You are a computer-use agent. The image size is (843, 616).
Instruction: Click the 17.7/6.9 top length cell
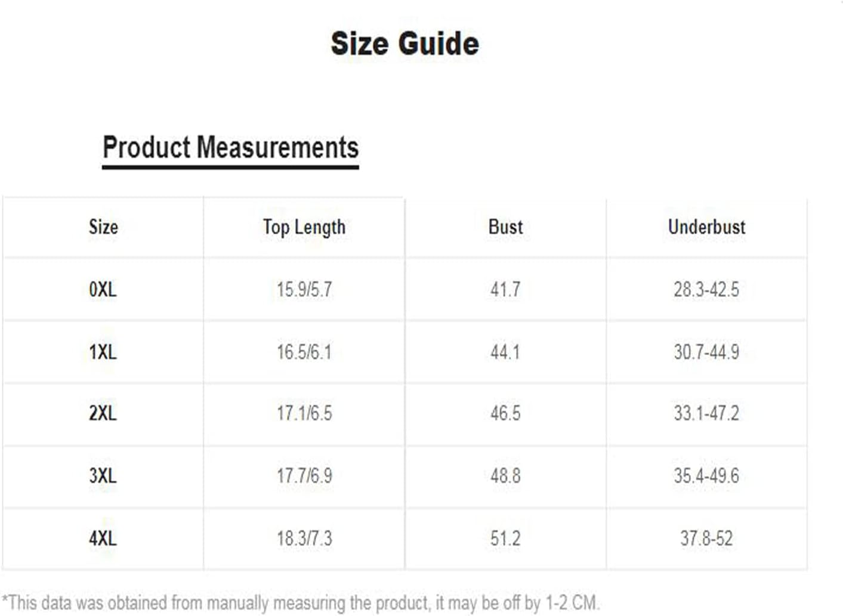304,476
